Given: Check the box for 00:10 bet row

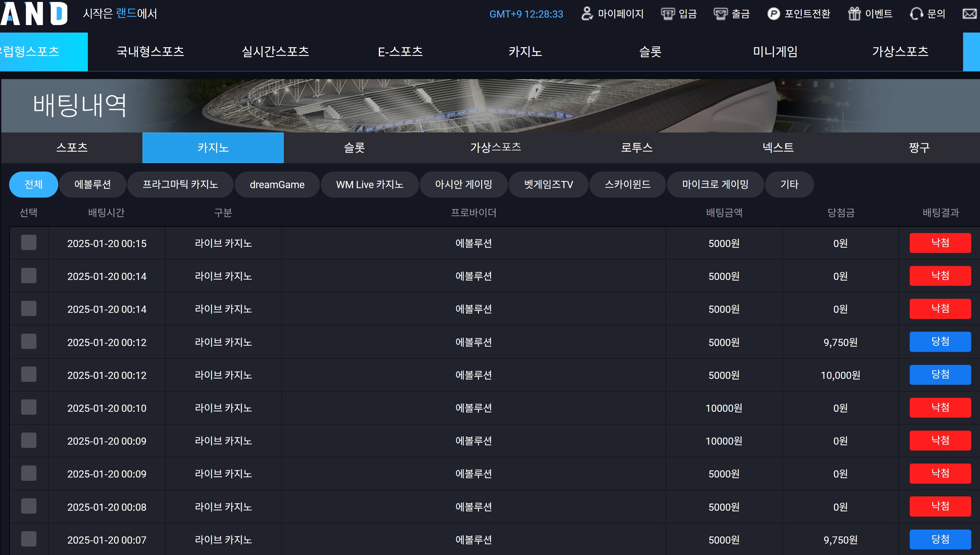Looking at the screenshot, I should (x=29, y=407).
